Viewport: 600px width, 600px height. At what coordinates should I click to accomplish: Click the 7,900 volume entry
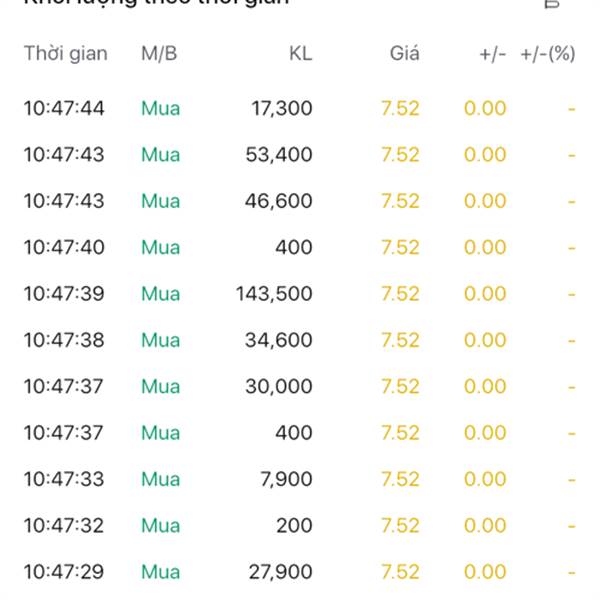(285, 479)
